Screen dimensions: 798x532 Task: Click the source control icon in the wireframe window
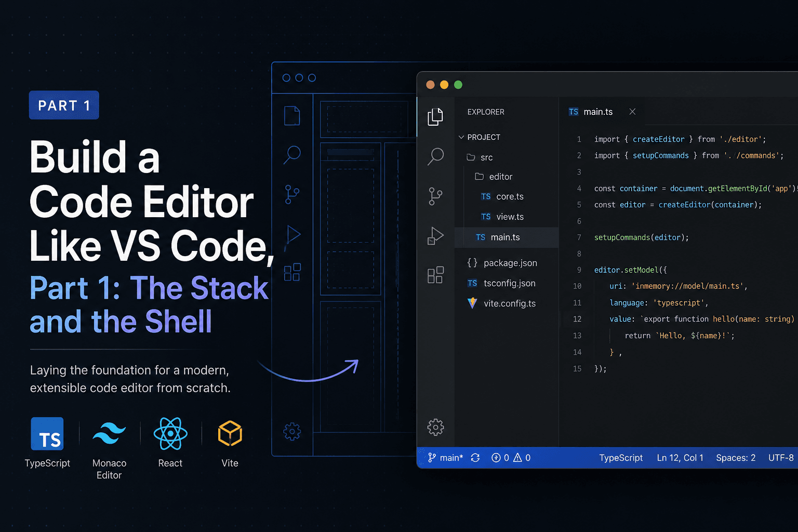[x=292, y=194]
